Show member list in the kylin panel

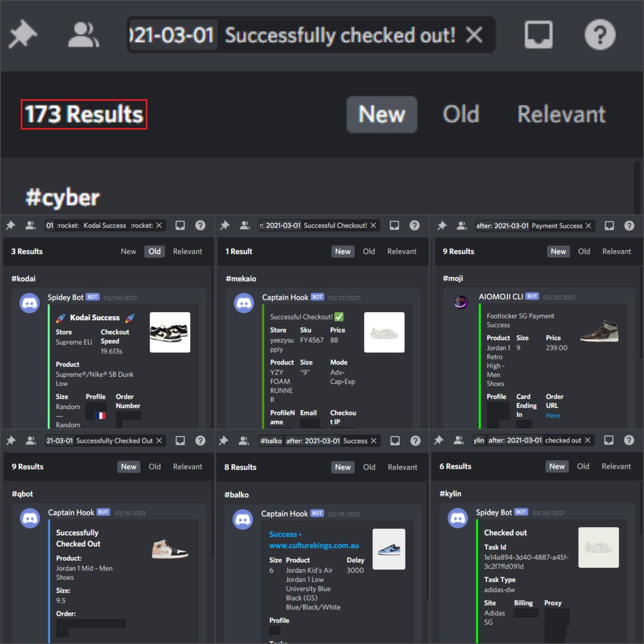(x=458, y=440)
